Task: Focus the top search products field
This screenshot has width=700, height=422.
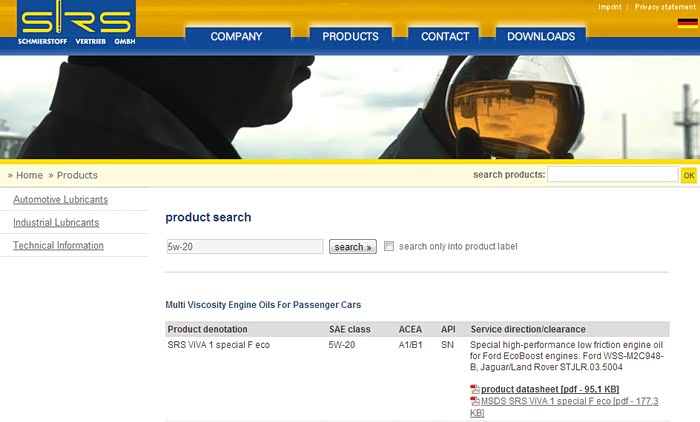Action: point(612,175)
